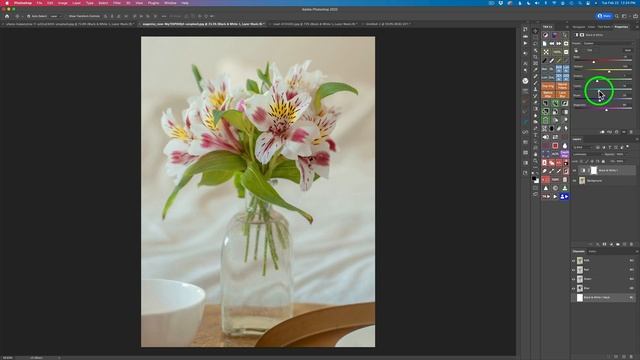Open the Search magnifier icon top right

pos(617,16)
